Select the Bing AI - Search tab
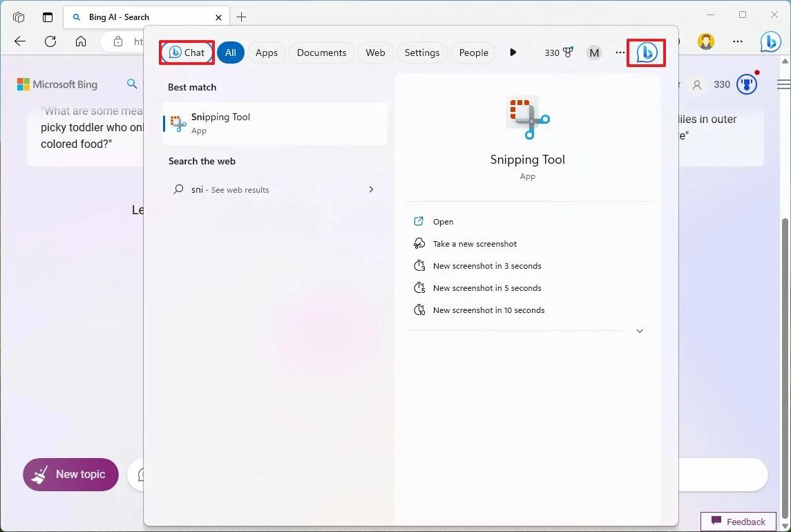791x532 pixels. point(146,17)
